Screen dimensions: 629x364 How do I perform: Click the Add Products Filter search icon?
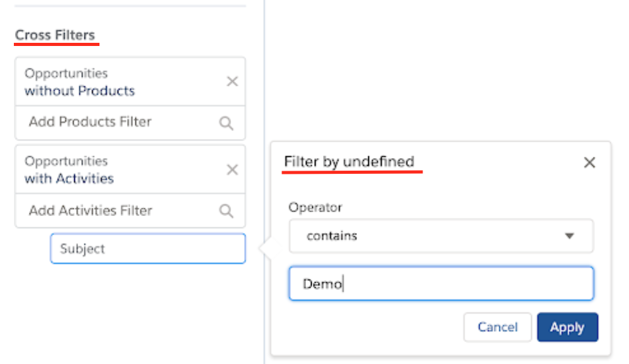click(x=226, y=123)
